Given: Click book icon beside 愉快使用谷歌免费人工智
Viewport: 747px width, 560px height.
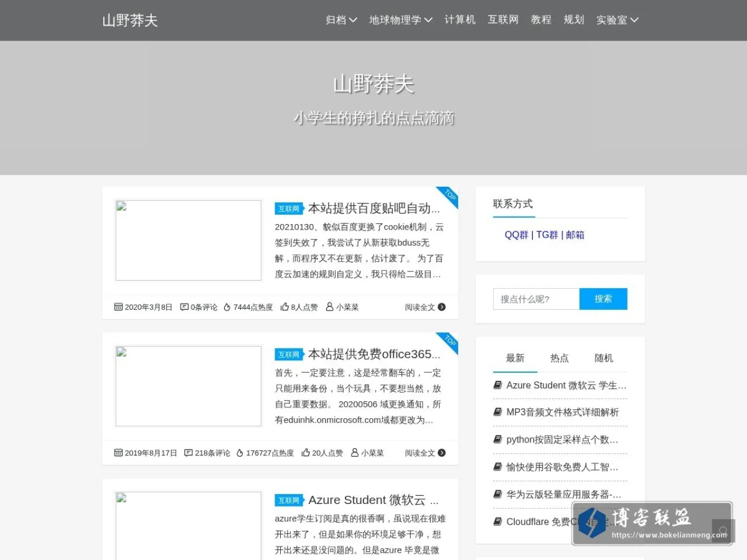Looking at the screenshot, I should pyautogui.click(x=497, y=467).
